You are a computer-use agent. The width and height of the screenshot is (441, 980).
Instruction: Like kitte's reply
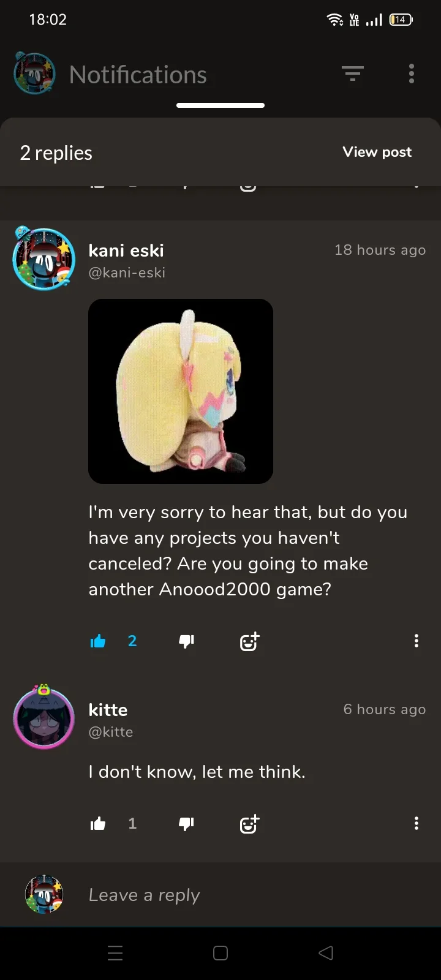tap(98, 824)
